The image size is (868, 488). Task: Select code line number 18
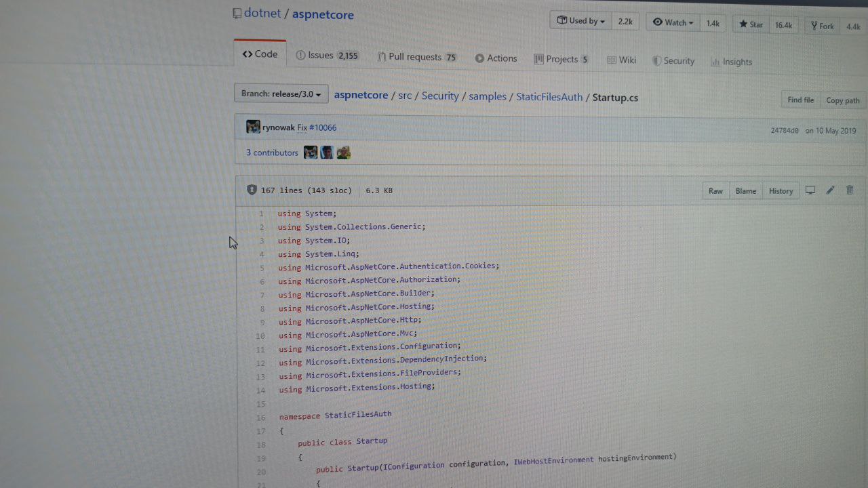tap(261, 445)
